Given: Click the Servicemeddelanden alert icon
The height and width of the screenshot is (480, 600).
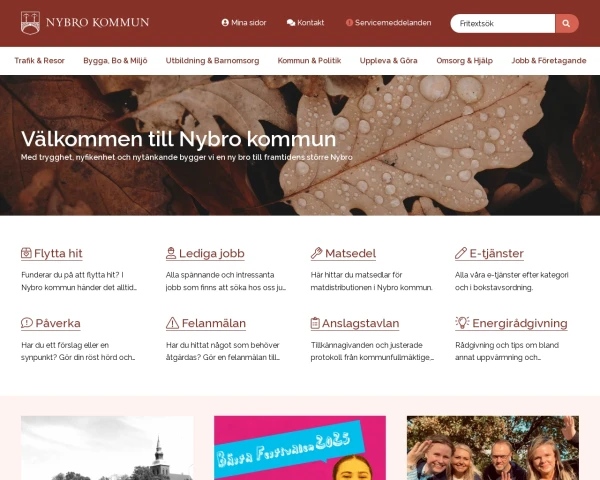Looking at the screenshot, I should [x=349, y=23].
